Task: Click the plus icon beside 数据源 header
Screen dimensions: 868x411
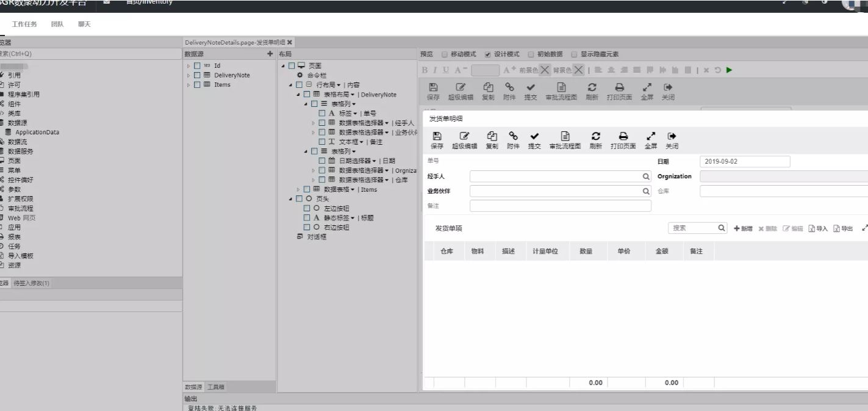Action: (270, 54)
